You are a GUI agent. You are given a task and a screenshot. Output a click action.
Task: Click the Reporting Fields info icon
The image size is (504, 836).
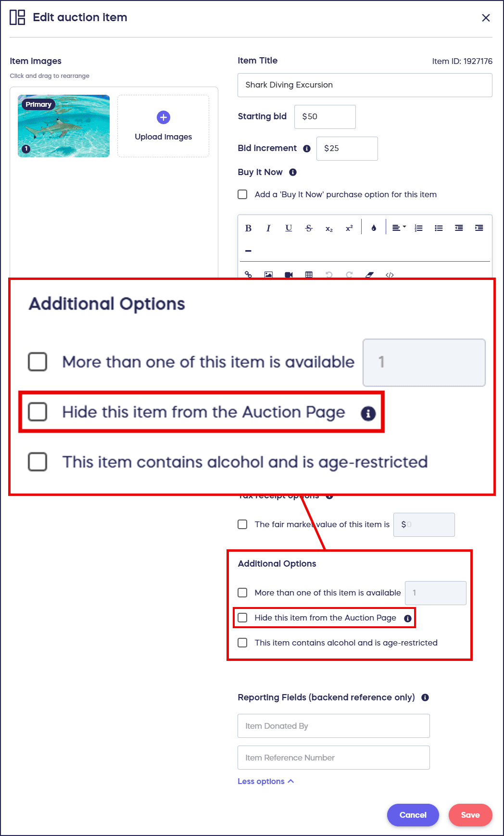[x=425, y=697]
